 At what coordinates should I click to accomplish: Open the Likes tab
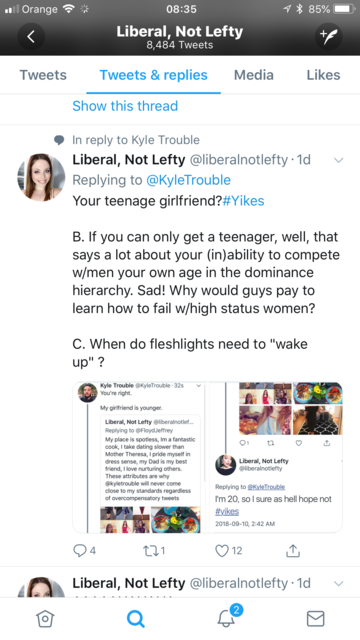(323, 75)
